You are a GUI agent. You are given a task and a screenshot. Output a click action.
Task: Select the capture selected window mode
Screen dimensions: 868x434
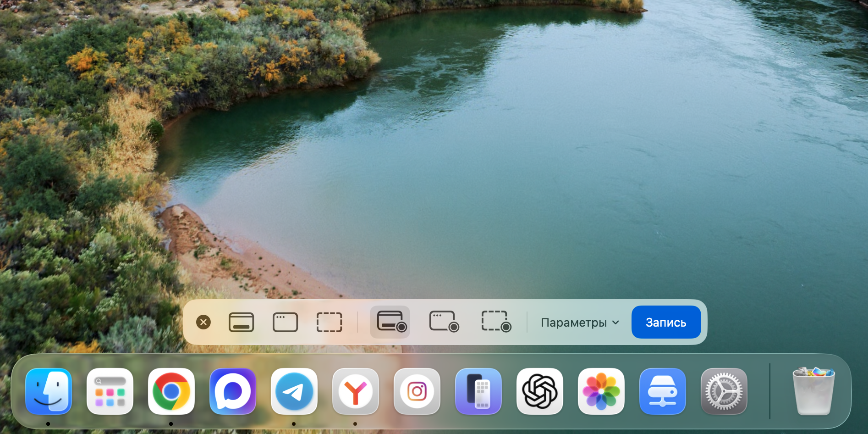point(285,322)
